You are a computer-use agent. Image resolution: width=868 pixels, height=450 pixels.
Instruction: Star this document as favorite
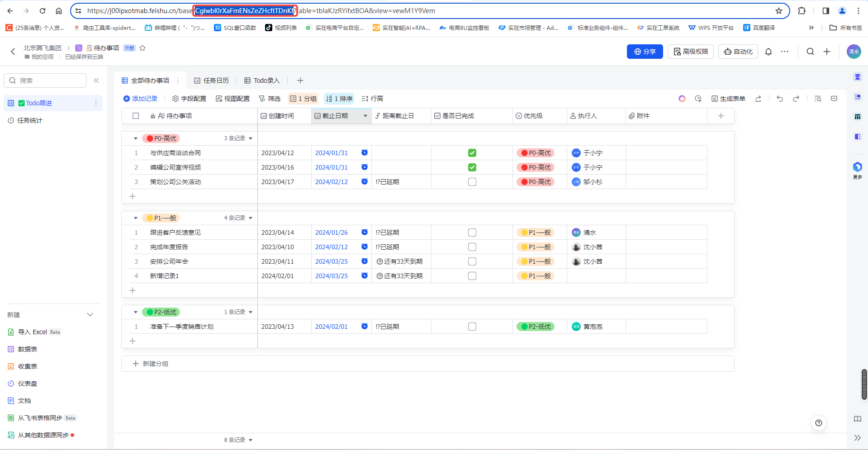point(142,48)
